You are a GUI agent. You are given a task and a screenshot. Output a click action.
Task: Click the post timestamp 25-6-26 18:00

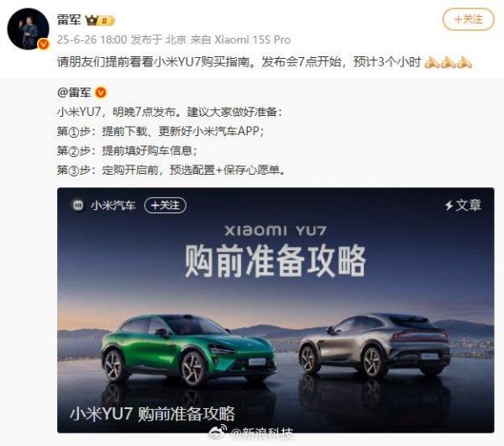(92, 39)
